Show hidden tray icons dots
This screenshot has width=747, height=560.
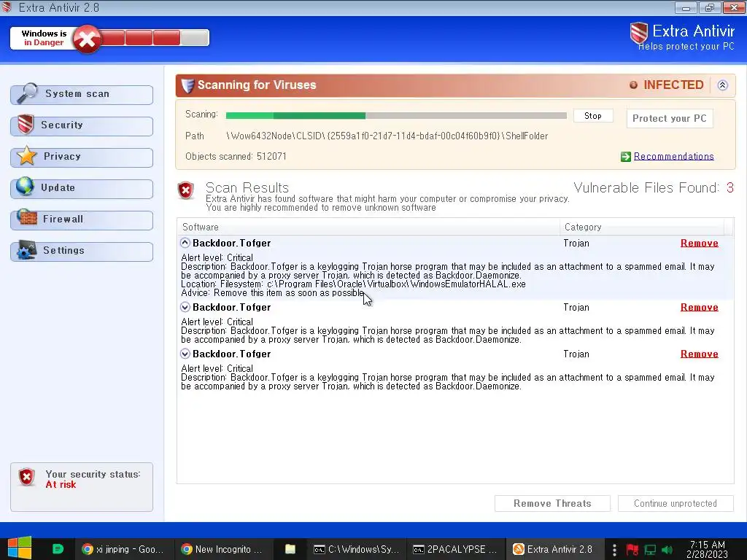pos(614,550)
